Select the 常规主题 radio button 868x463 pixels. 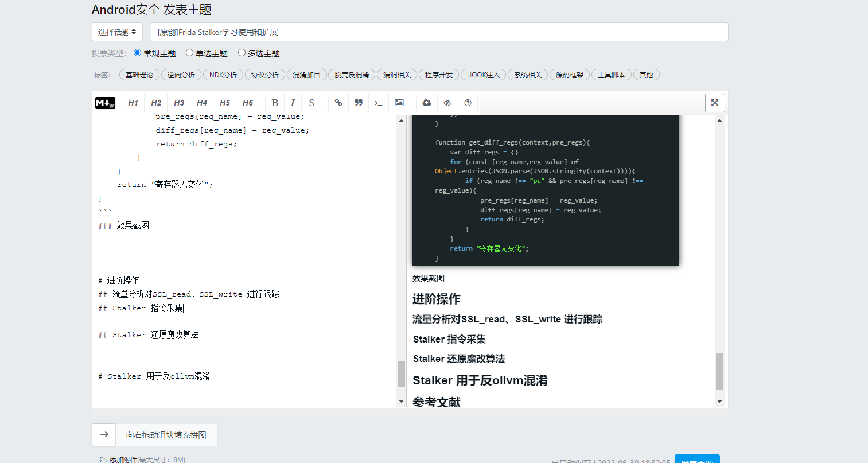[137, 53]
